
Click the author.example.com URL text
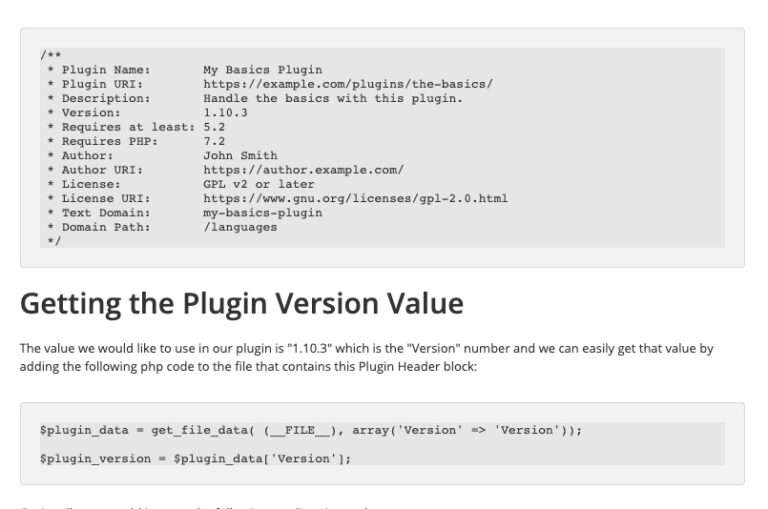click(x=303, y=170)
